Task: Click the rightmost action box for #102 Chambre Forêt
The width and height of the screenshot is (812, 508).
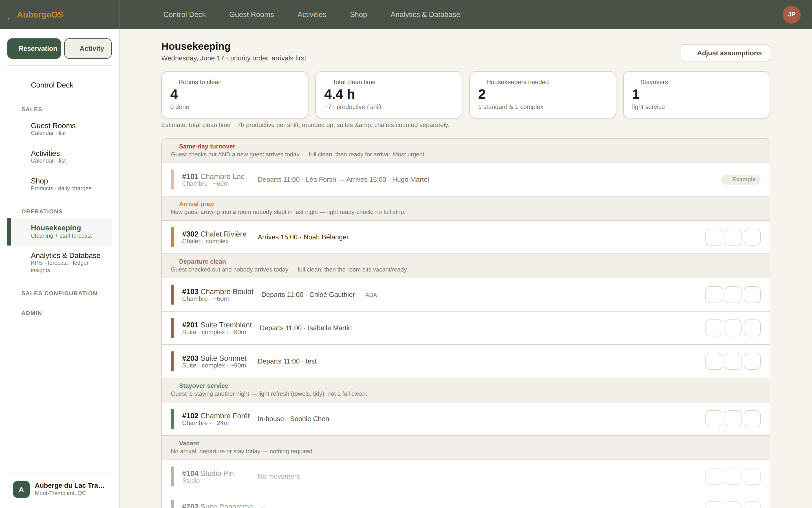Action: click(752, 419)
